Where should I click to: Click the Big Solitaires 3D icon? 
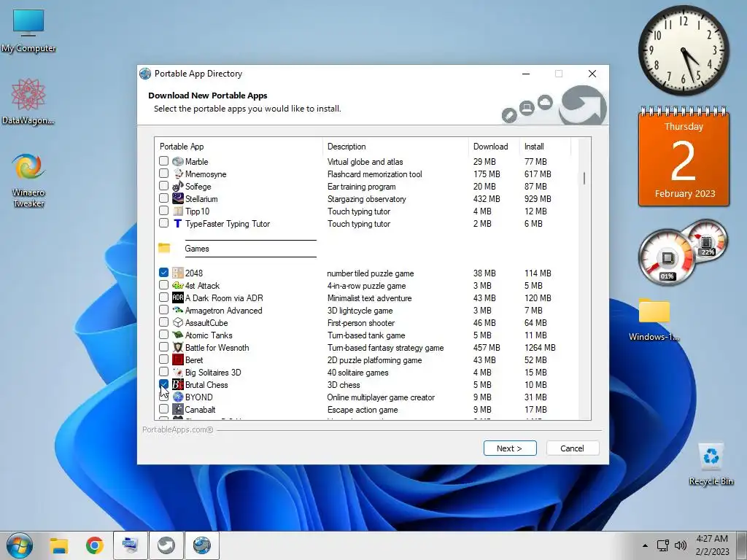pyautogui.click(x=178, y=372)
